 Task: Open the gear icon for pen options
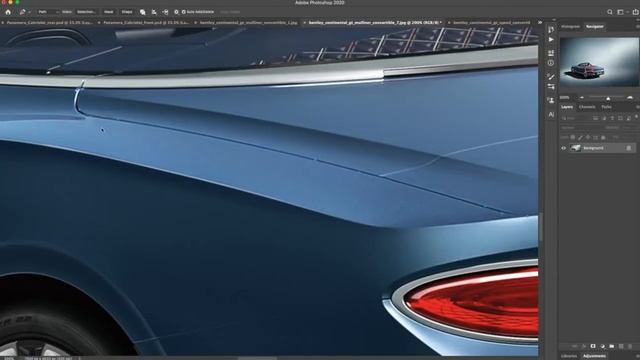click(176, 12)
